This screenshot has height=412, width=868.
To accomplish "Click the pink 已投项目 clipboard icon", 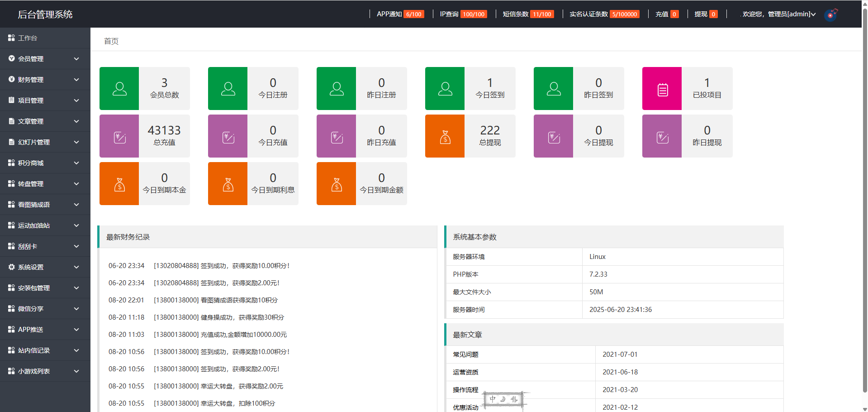I will coord(662,89).
